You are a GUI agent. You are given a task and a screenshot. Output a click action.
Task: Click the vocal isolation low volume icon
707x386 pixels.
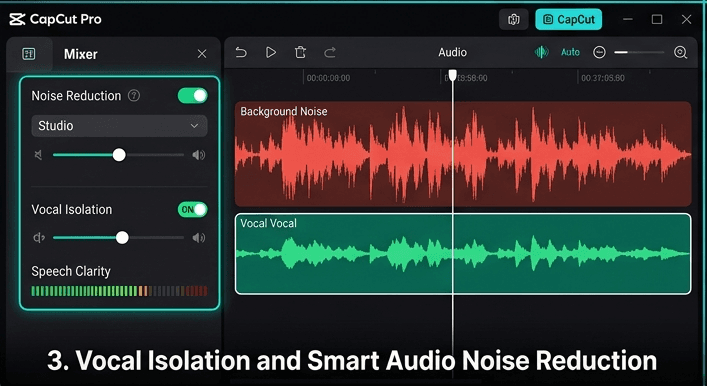click(x=39, y=238)
